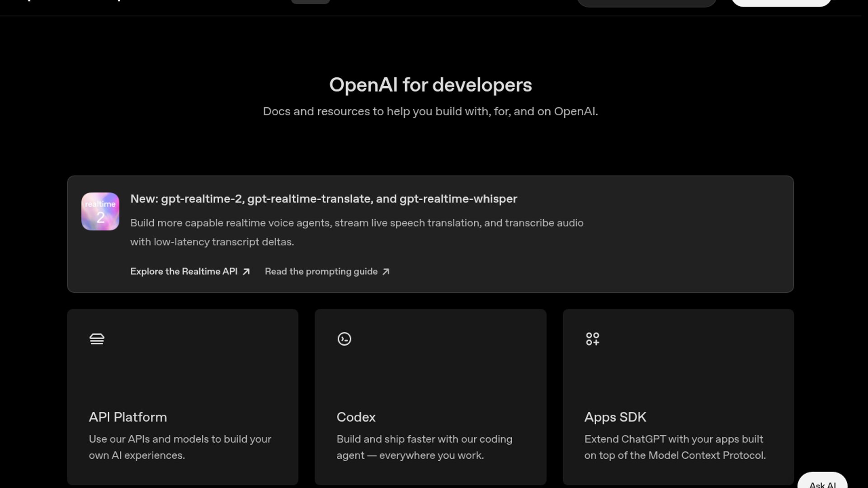Click 'Build more capable realtime voice agents' text
Screen dimensions: 868x488
(357, 232)
